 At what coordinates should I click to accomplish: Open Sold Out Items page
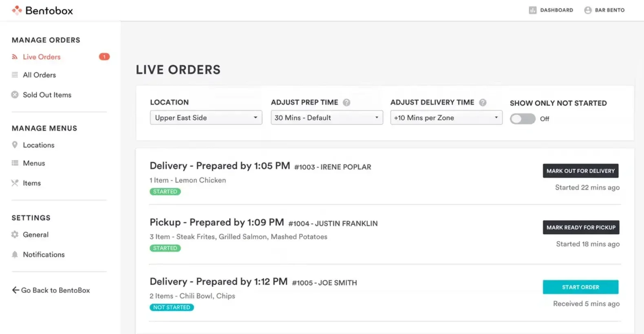pyautogui.click(x=47, y=95)
